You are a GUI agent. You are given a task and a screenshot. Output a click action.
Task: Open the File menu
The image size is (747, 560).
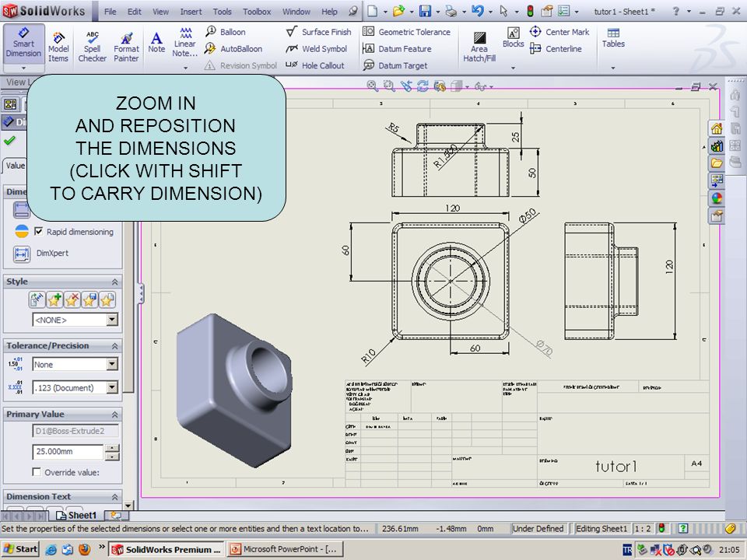[110, 12]
